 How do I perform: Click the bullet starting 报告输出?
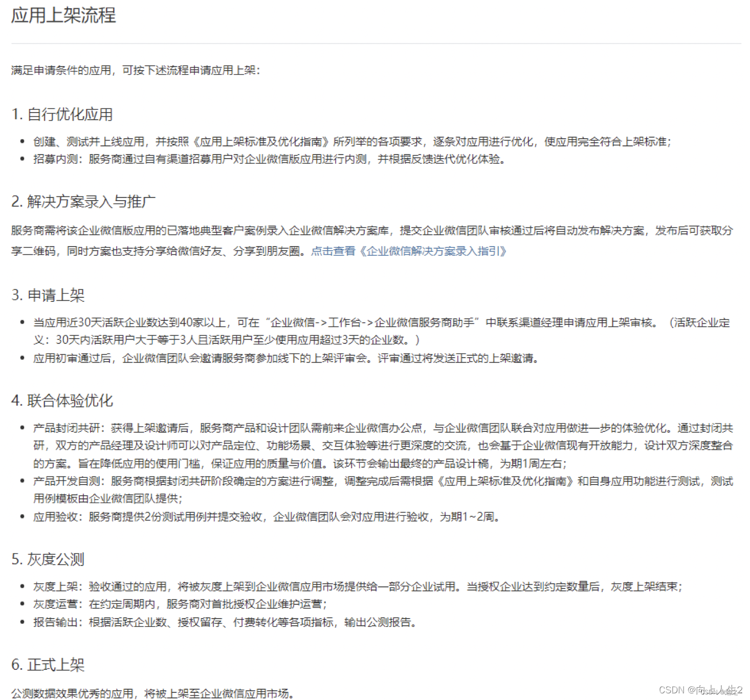(x=225, y=622)
